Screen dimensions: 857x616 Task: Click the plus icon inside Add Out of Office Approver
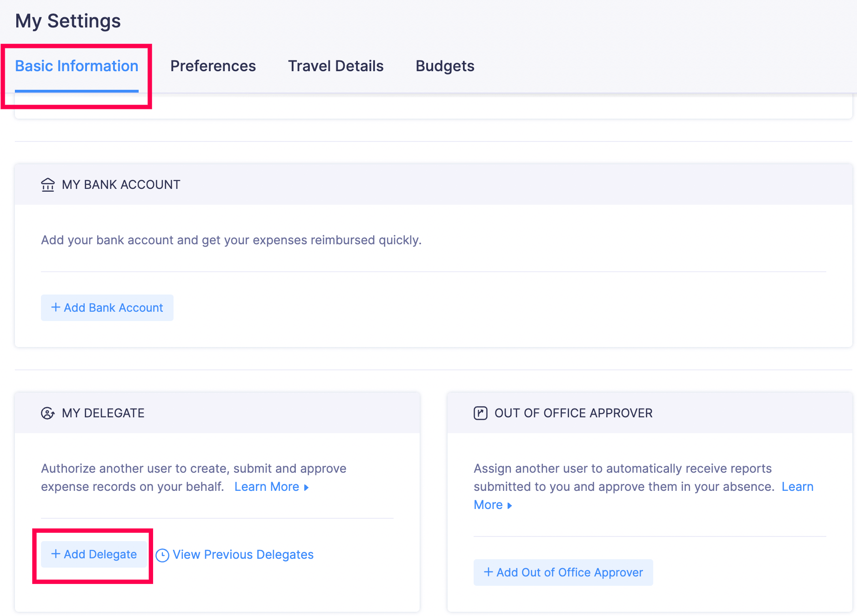coord(488,572)
